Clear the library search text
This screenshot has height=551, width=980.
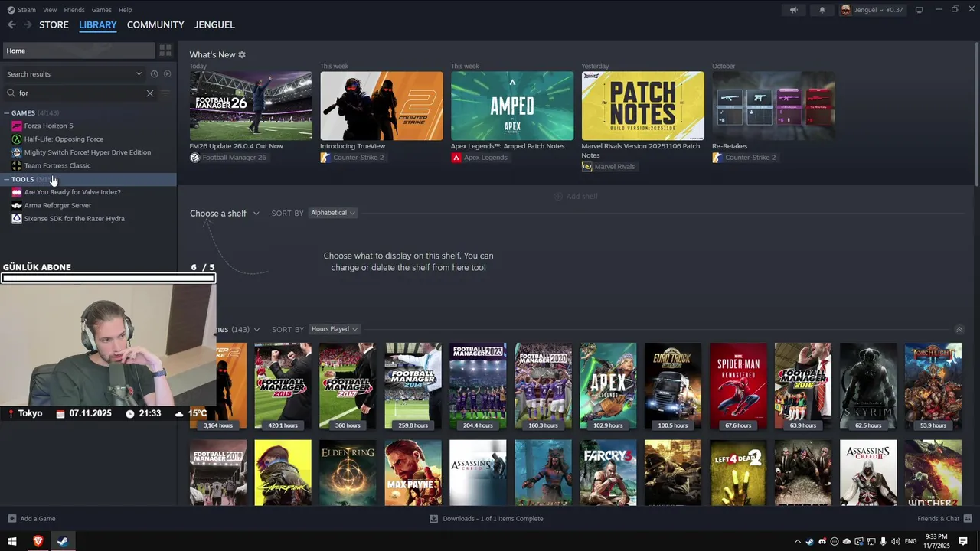coord(150,93)
